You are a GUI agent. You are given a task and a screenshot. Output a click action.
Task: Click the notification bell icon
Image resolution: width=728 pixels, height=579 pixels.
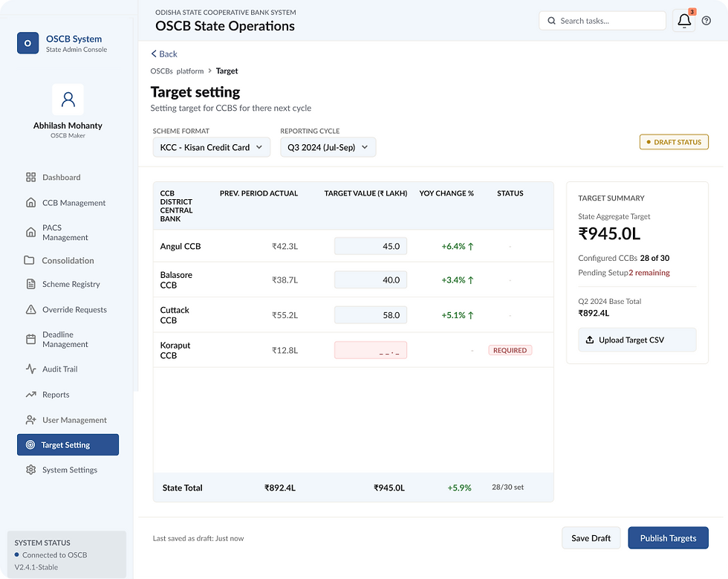[684, 21]
